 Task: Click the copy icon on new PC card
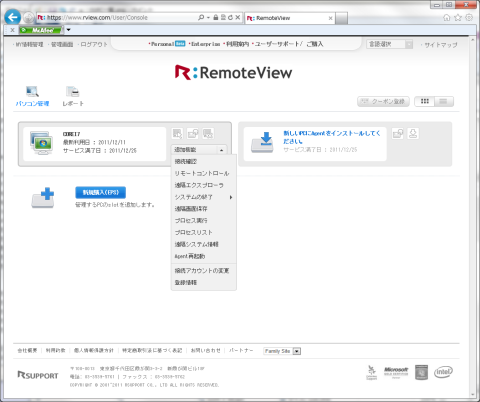pyautogui.click(x=398, y=134)
